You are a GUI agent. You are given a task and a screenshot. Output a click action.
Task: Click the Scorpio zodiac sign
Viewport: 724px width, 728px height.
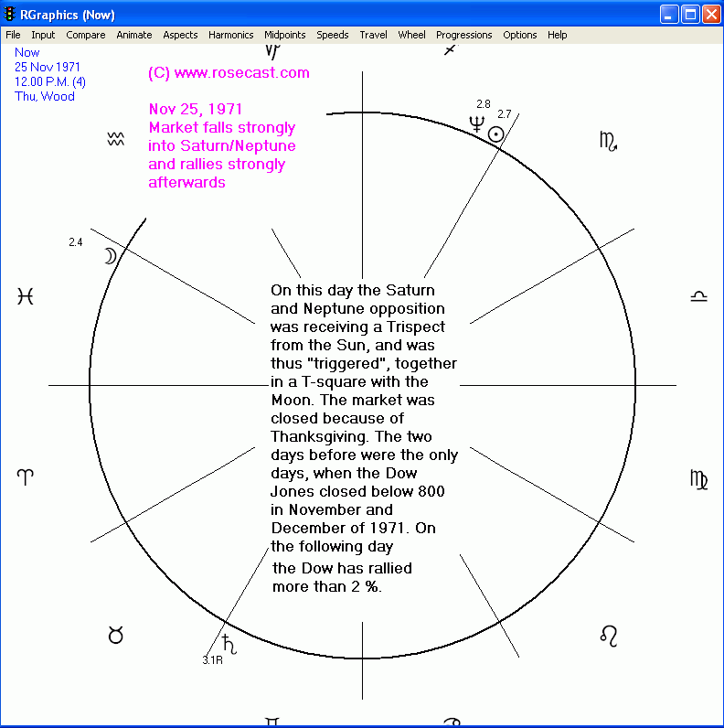point(609,142)
